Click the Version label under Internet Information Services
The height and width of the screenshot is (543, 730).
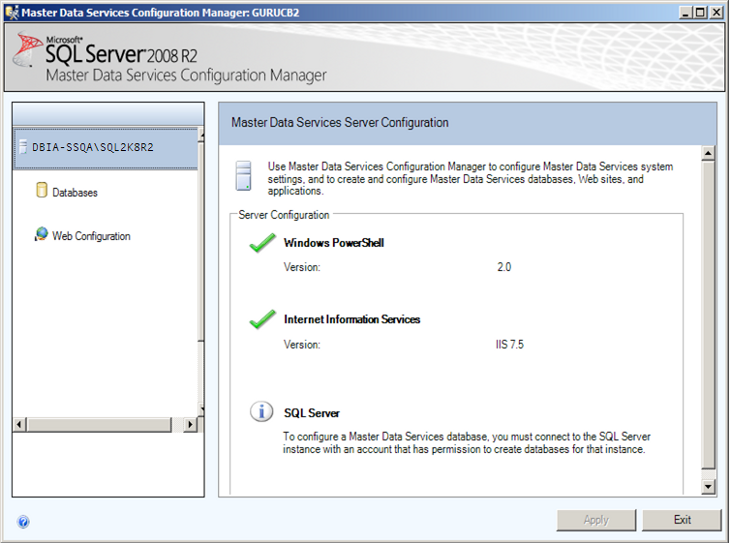click(302, 345)
